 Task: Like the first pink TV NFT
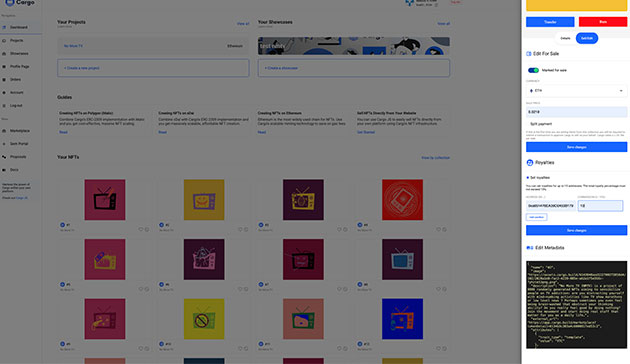pos(141,229)
